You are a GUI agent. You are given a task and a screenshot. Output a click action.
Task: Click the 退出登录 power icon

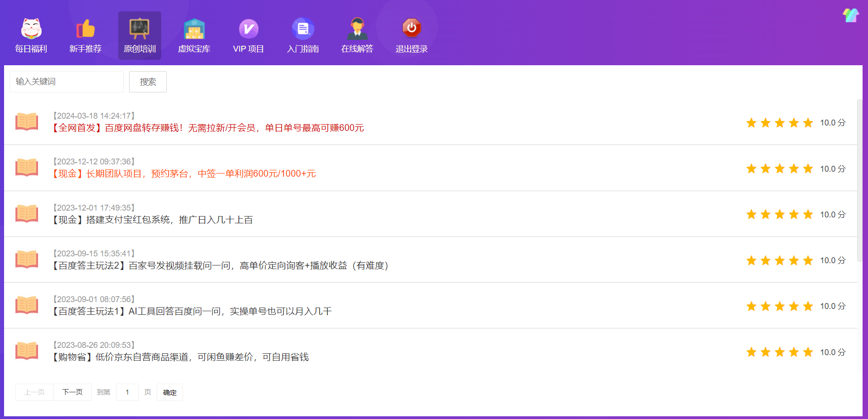pyautogui.click(x=412, y=28)
